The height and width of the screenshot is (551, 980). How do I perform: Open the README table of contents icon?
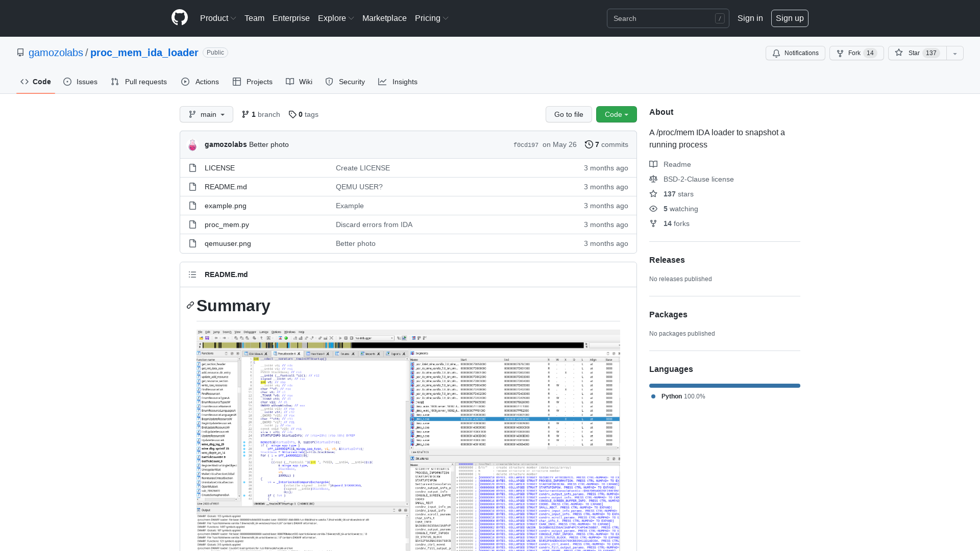coord(192,274)
